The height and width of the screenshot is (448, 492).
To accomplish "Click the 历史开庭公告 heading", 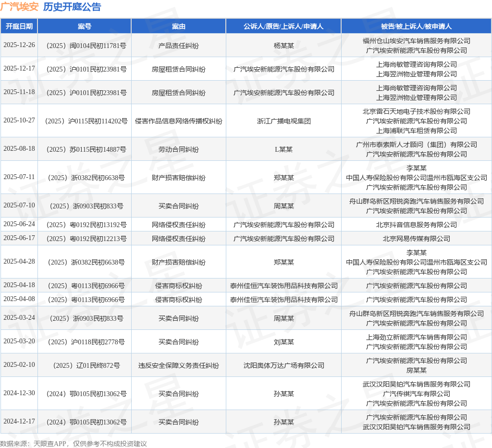I will click(x=72, y=7).
